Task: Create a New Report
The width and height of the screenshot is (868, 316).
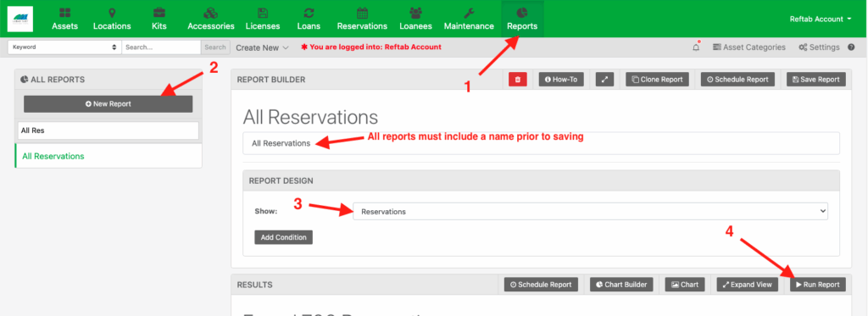Action: point(108,104)
